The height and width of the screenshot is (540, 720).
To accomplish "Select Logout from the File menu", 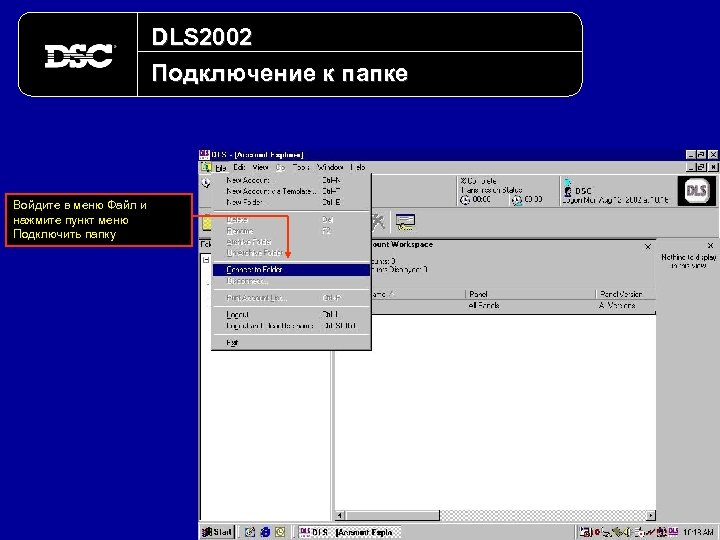I will pos(291,315).
